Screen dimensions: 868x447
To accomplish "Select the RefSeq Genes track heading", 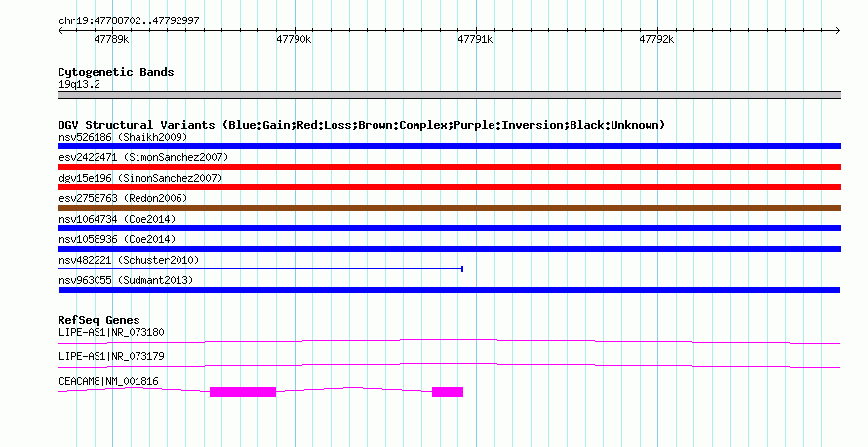I will click(x=99, y=320).
